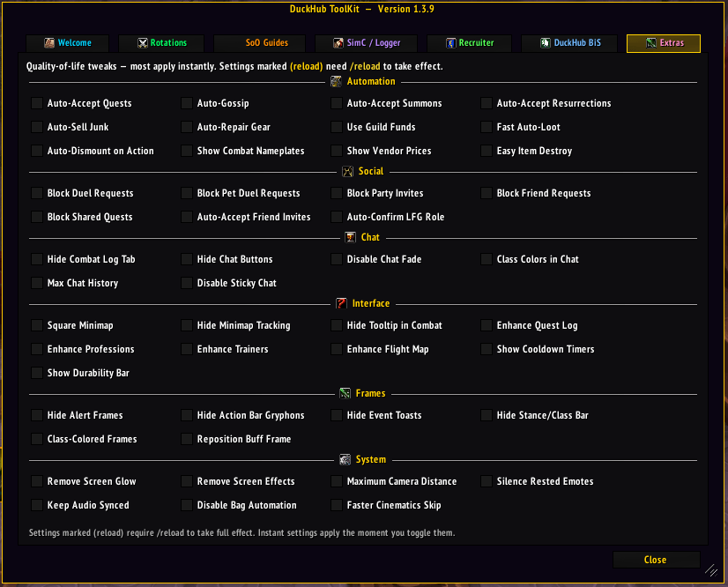The width and height of the screenshot is (728, 587).
Task: Select the Recruiter tab label
Action: coord(476,43)
